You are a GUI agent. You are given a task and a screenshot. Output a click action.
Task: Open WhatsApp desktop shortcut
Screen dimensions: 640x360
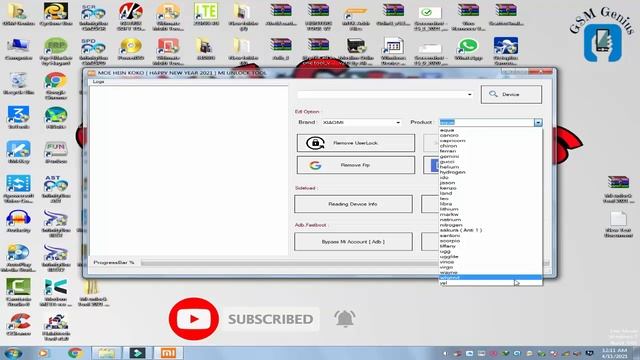point(468,49)
